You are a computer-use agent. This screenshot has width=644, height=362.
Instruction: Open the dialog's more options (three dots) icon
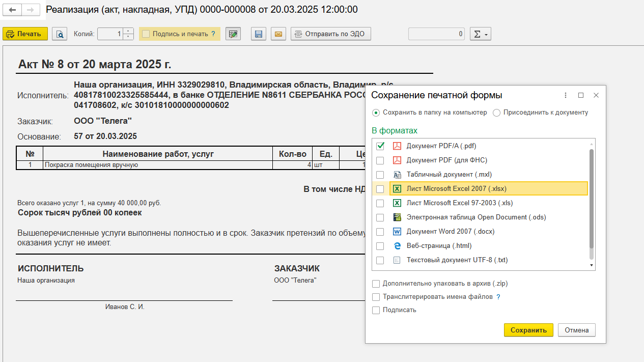566,95
